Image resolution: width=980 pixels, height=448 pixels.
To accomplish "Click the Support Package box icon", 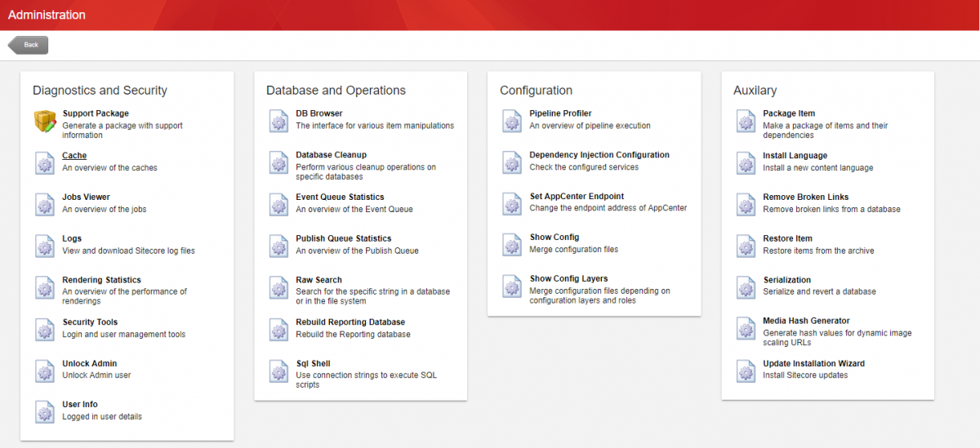I will click(45, 122).
